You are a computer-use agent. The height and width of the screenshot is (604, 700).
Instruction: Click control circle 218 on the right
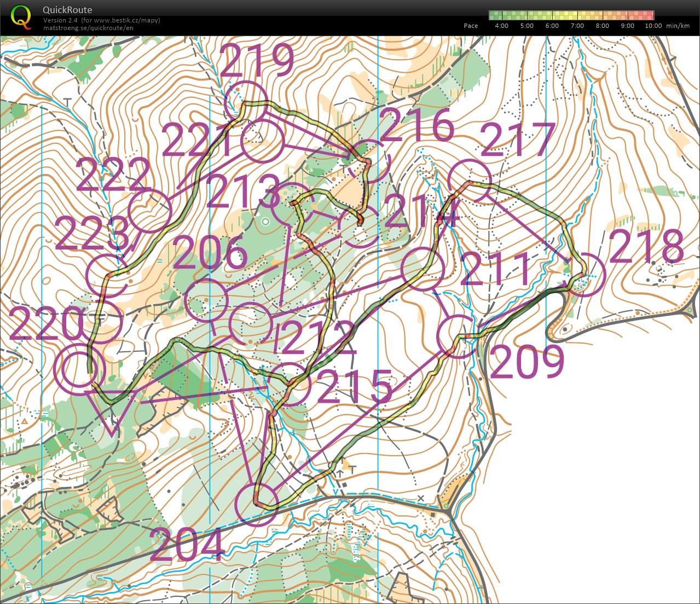(x=585, y=275)
